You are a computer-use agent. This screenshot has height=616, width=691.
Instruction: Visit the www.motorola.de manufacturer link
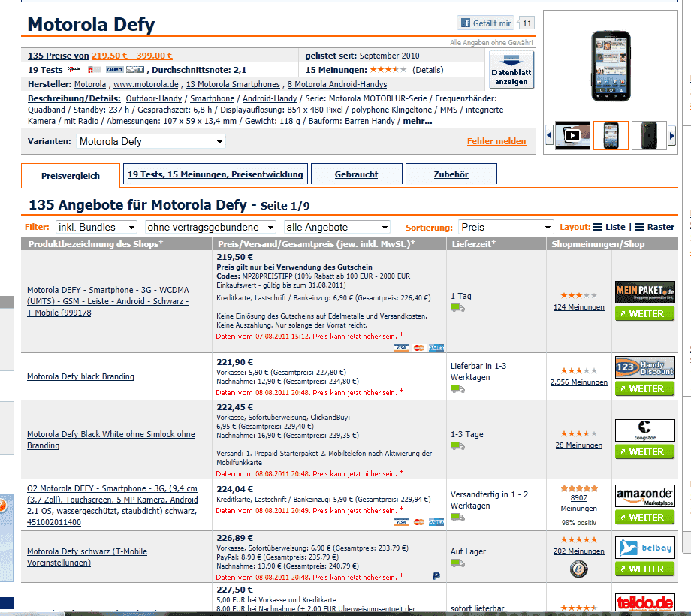[146, 84]
